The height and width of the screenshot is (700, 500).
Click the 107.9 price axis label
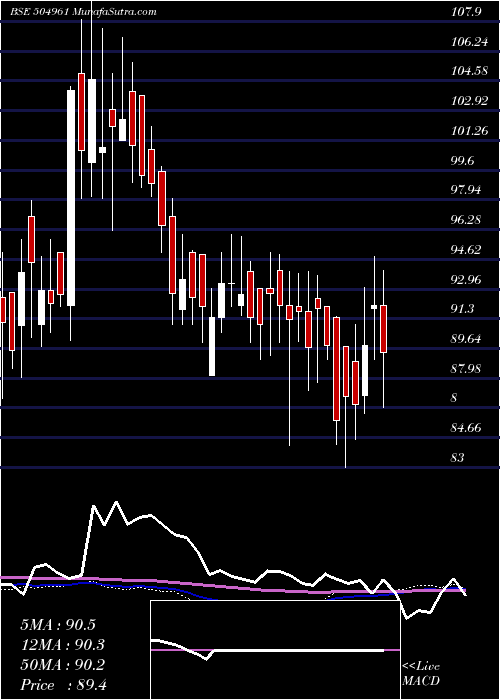pyautogui.click(x=466, y=12)
